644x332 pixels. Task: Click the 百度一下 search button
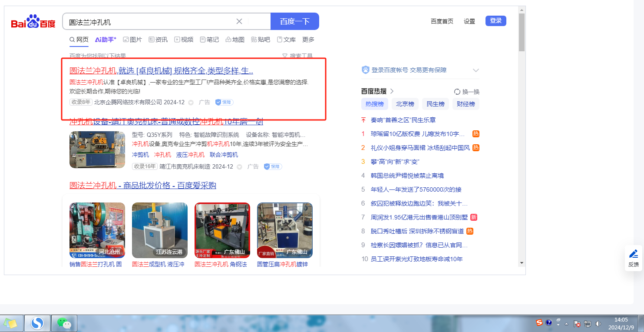(x=295, y=21)
